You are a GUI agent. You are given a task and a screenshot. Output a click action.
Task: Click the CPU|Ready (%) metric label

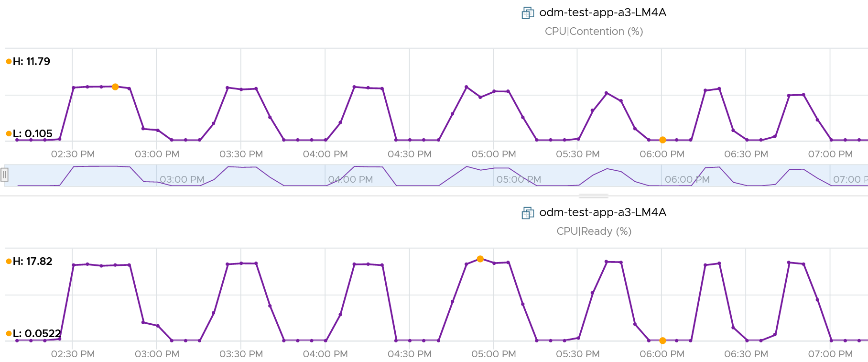tap(594, 231)
